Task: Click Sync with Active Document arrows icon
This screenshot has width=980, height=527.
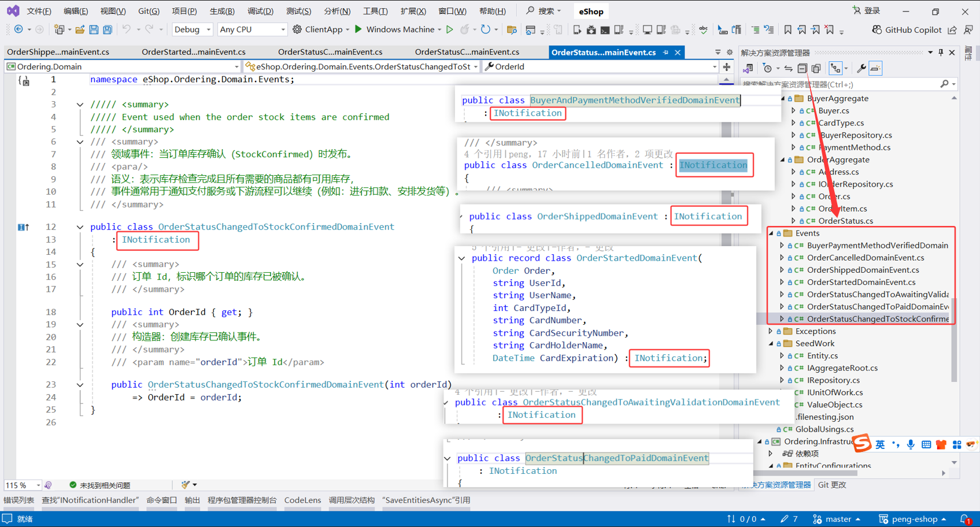Action: (788, 68)
